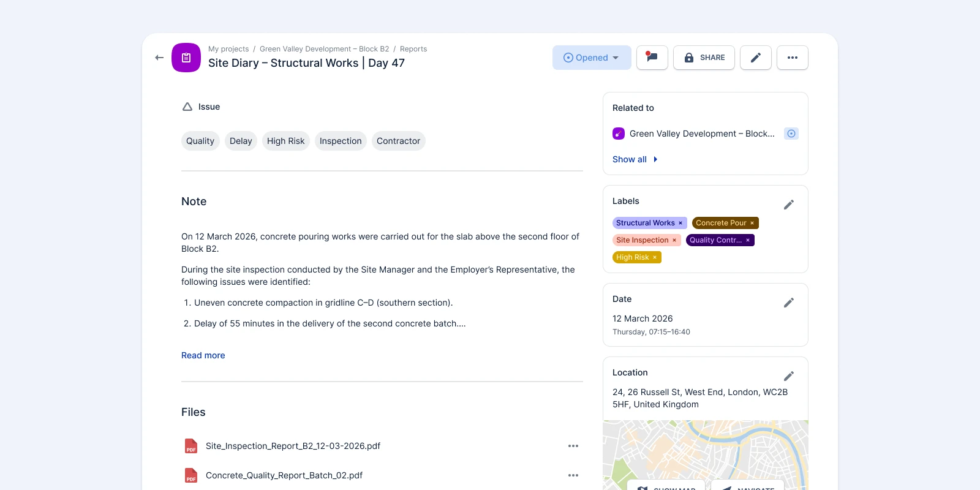Select the Contractor tag chip
980x490 pixels.
[398, 141]
